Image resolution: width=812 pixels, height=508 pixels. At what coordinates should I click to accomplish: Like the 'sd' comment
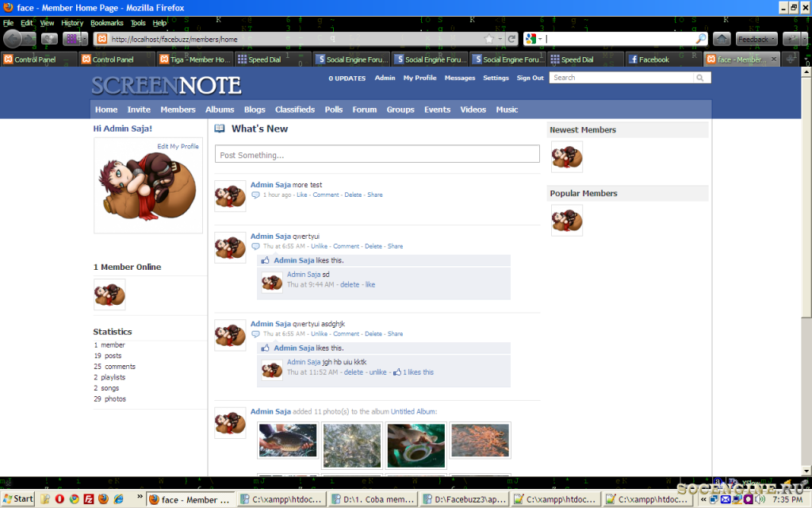pos(370,285)
